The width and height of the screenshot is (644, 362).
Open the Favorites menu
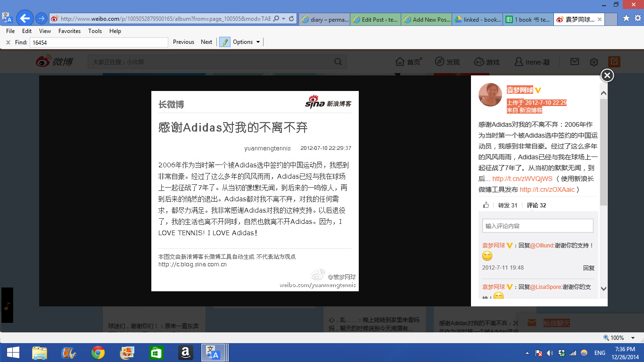point(69,31)
